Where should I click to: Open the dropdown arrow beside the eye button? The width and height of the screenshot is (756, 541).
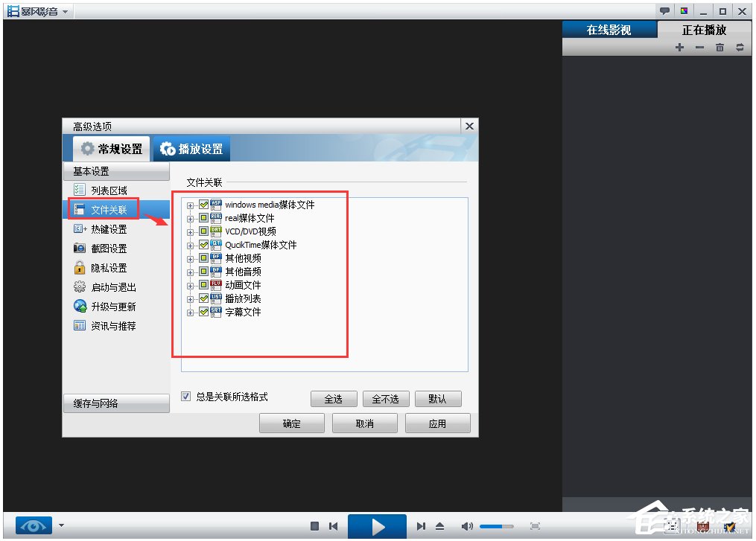click(61, 525)
